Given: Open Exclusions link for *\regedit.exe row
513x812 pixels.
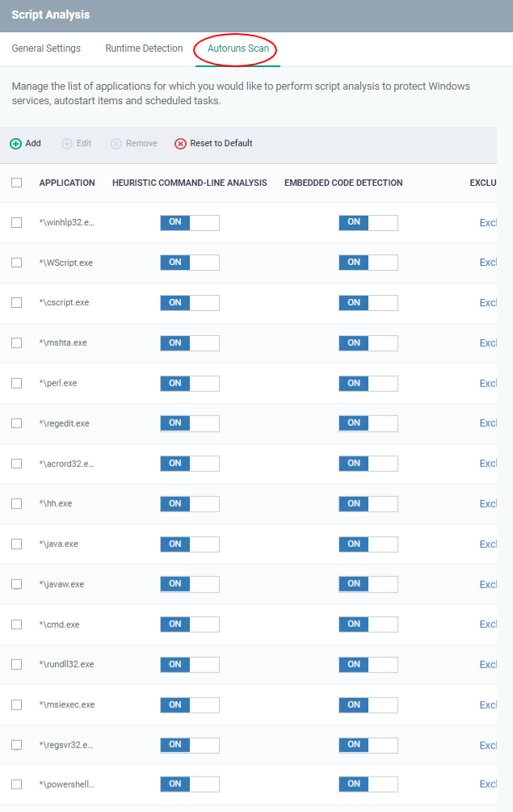Looking at the screenshot, I should coord(488,423).
